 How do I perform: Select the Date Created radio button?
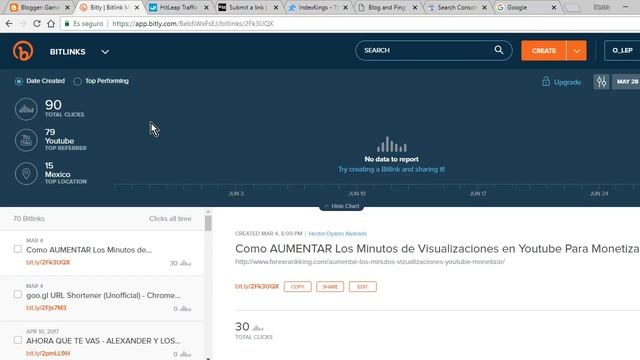[x=19, y=81]
